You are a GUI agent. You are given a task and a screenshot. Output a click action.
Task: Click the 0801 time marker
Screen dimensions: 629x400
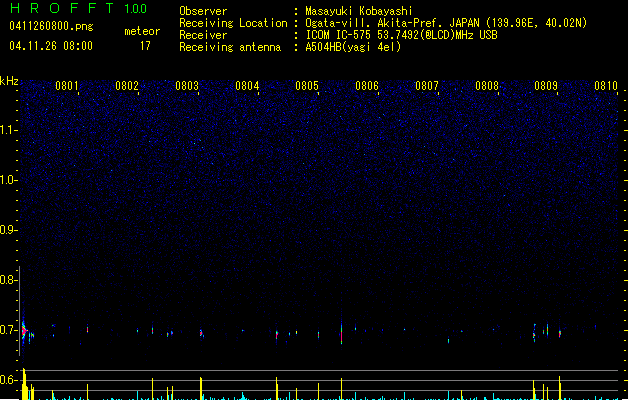[x=67, y=86]
